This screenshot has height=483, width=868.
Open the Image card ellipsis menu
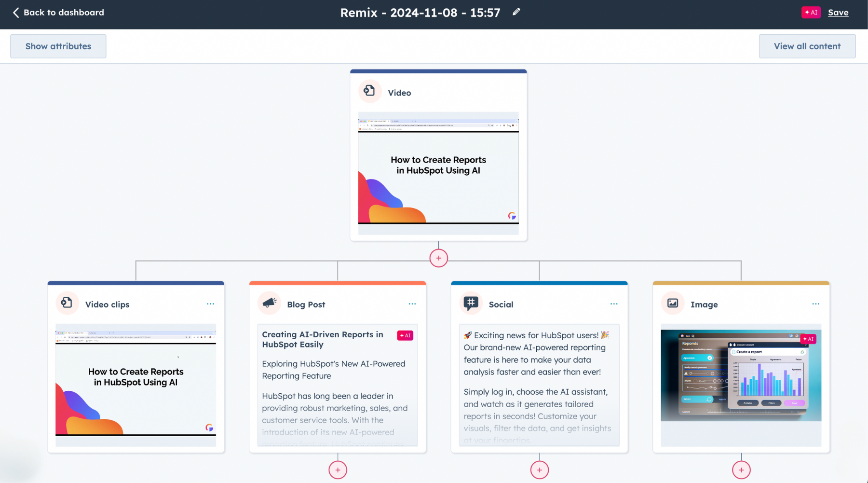coord(815,304)
